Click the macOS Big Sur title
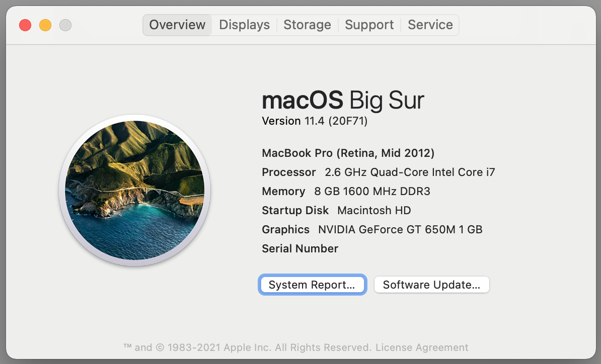 [x=343, y=100]
